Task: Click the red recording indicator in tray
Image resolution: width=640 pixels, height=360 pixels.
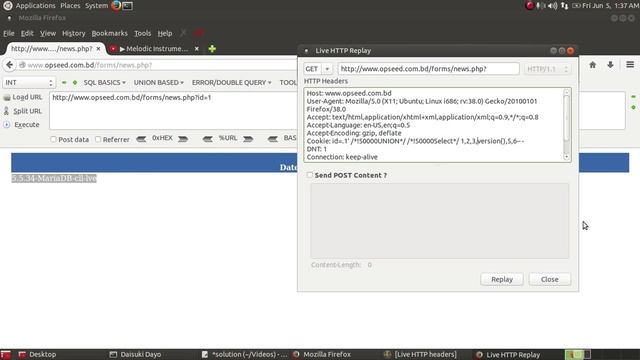Action: click(529, 6)
